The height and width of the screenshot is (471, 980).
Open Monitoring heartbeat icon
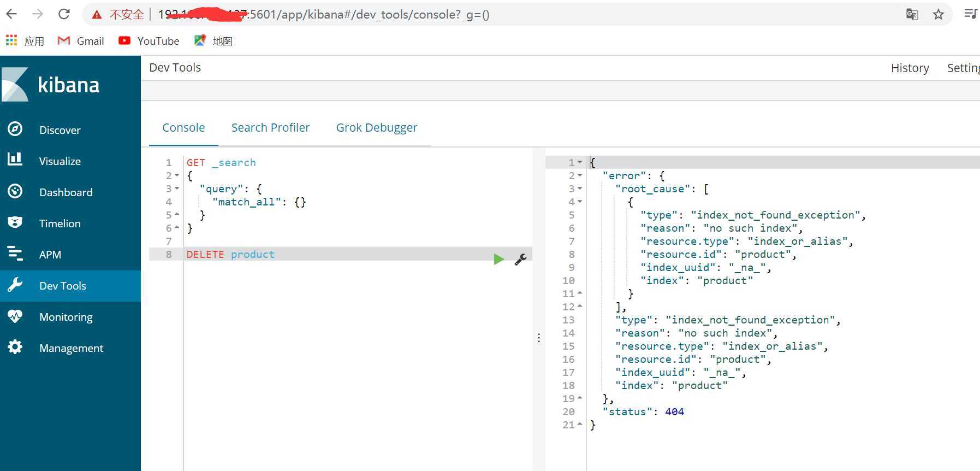coord(15,316)
